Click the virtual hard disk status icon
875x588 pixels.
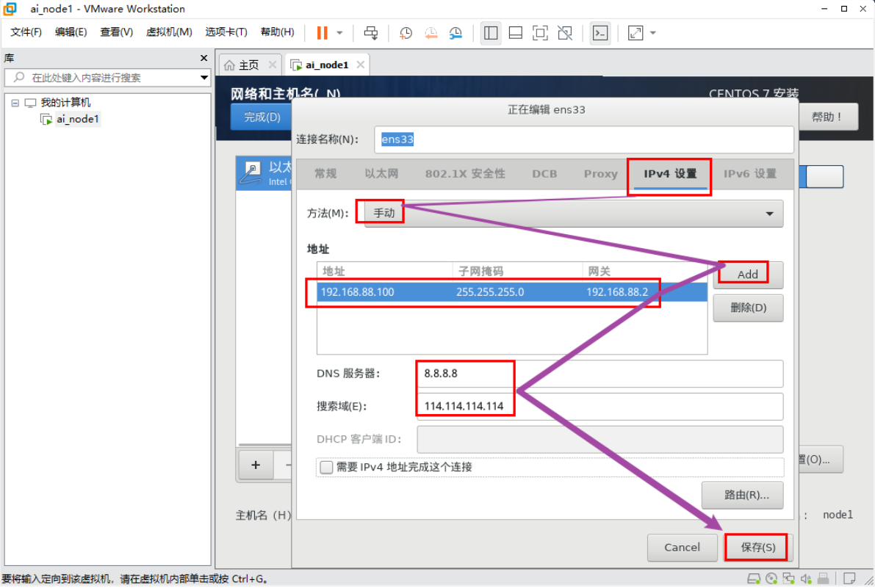[x=754, y=578]
